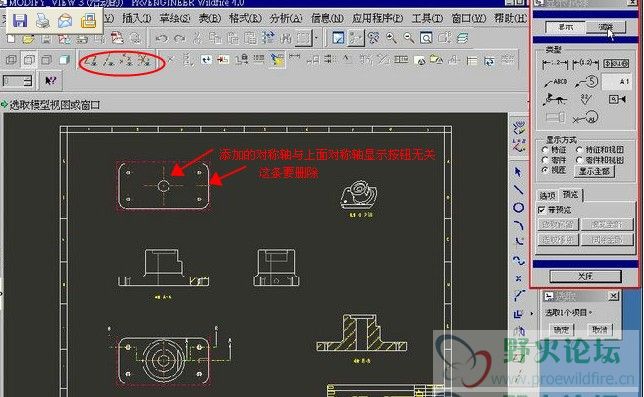644x397 pixels.
Task: Open the small combo box under toolbar
Action: (17, 81)
